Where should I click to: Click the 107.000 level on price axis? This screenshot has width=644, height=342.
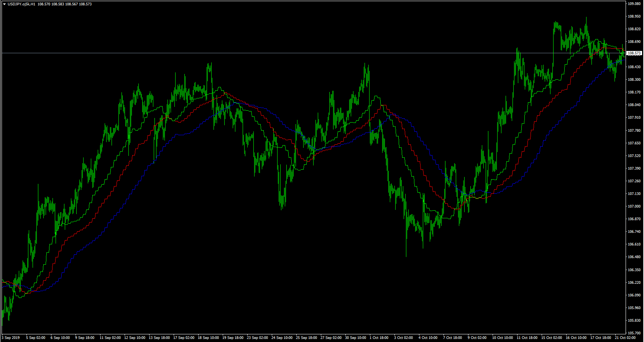click(x=635, y=206)
